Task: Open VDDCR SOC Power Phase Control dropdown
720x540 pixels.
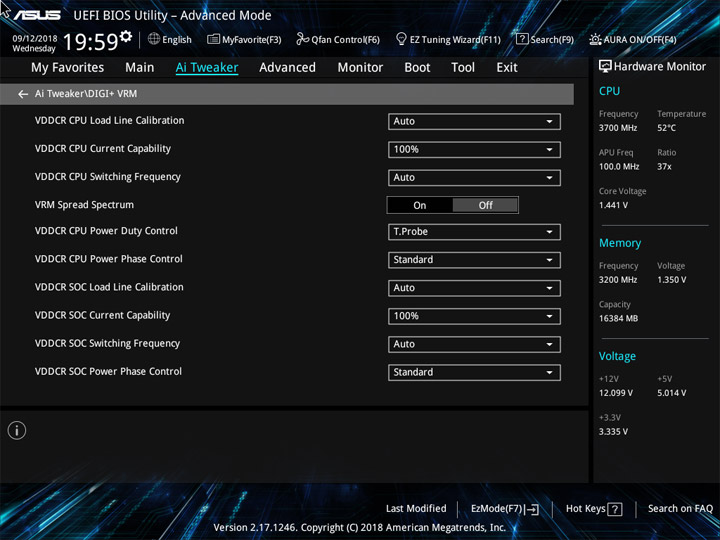Action: click(474, 372)
